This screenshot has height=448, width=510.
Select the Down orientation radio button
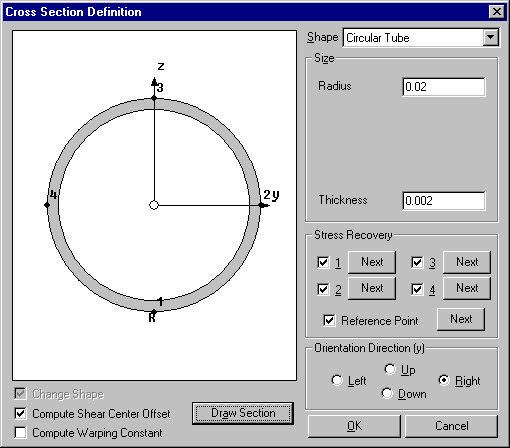click(387, 393)
